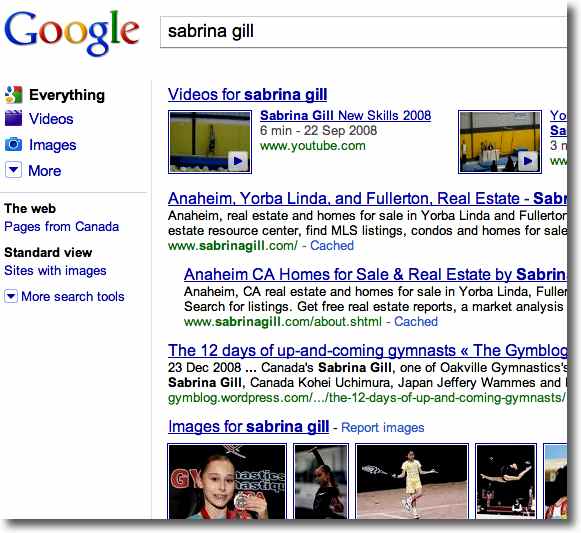Click Report images link
Screen dimensions: 581x533
coord(382,427)
